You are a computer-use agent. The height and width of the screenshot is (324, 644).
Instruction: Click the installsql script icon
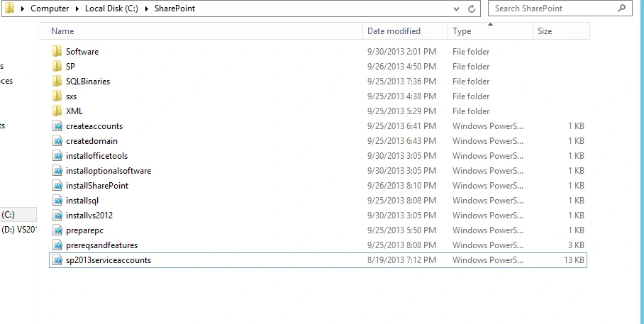[x=57, y=201]
